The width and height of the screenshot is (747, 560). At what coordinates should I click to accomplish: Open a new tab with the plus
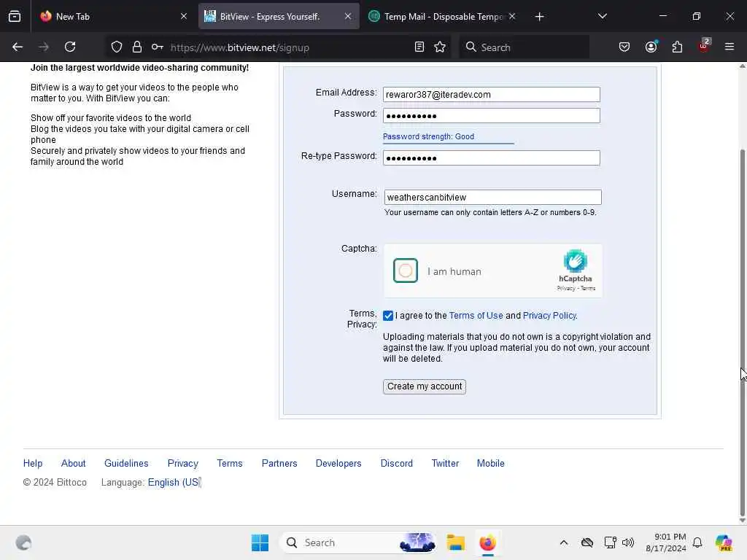point(539,17)
